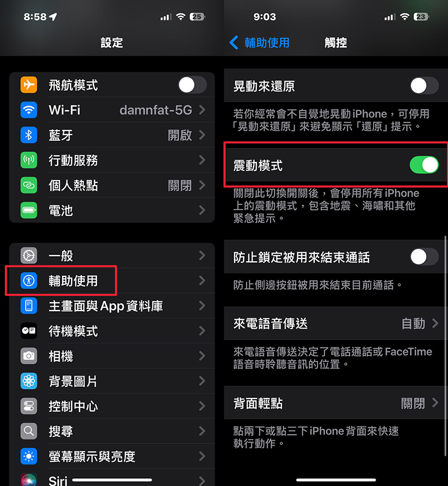Screen dimensions: 448x486
Task: Turn off the 震動模式 switch
Action: (424, 165)
